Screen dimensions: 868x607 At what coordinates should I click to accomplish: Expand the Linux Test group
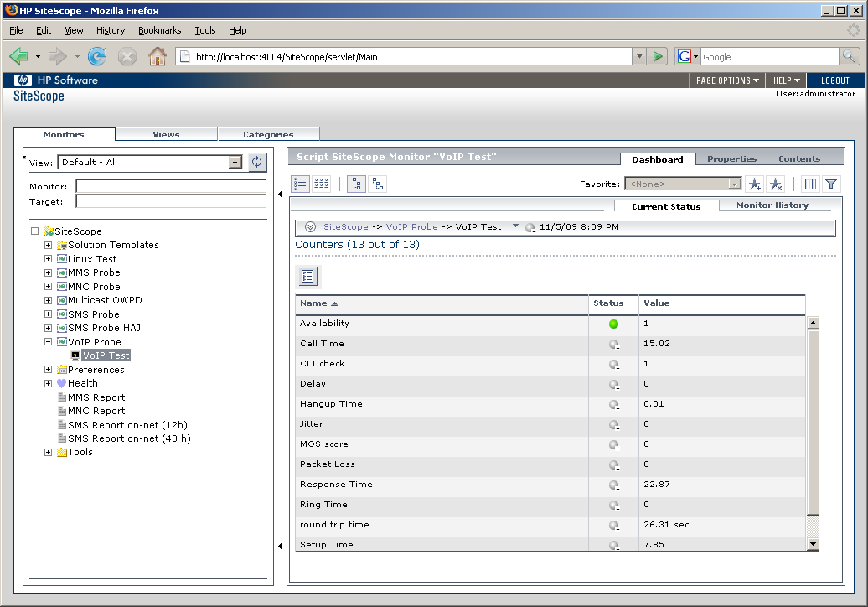tap(48, 258)
